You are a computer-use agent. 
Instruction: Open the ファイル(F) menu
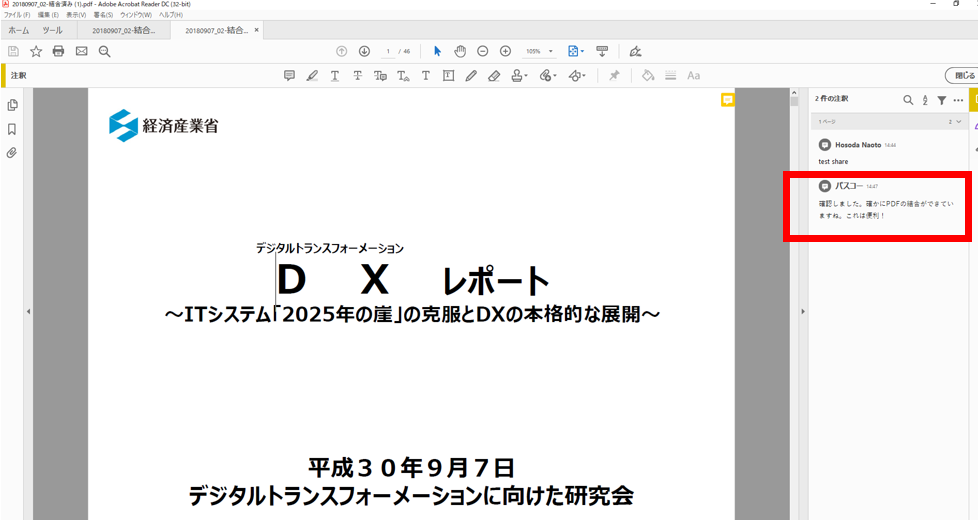coord(17,15)
